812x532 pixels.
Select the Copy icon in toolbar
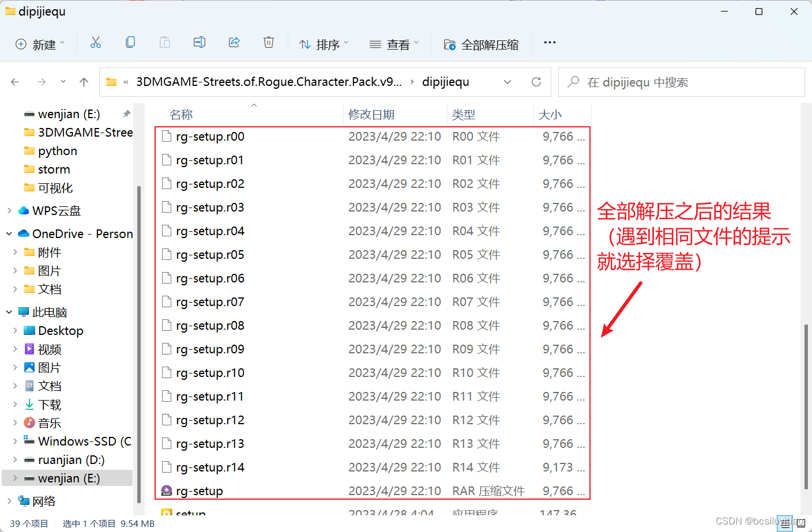pos(130,42)
